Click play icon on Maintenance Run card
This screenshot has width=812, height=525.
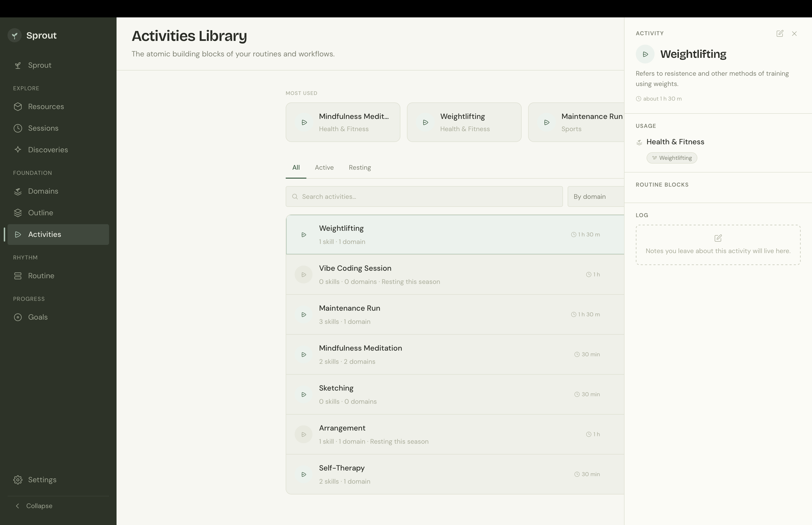pos(547,122)
